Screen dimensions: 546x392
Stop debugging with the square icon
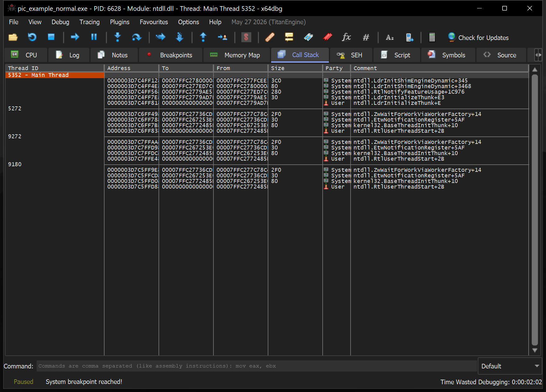click(51, 37)
